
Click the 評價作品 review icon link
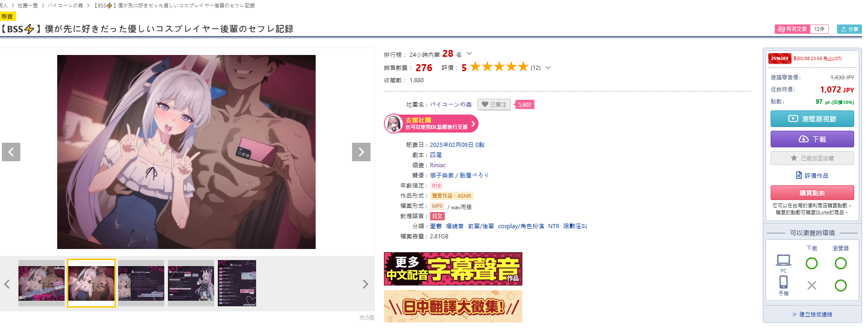point(812,176)
